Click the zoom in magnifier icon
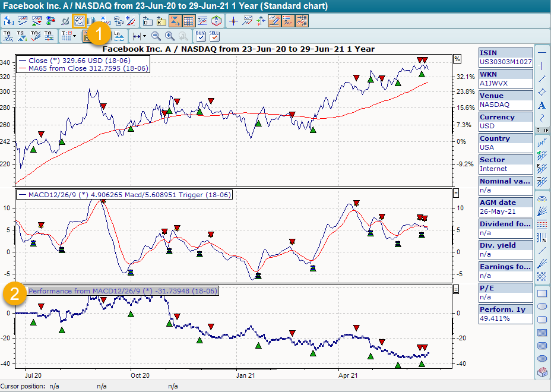The height and width of the screenshot is (392, 551). point(170,36)
